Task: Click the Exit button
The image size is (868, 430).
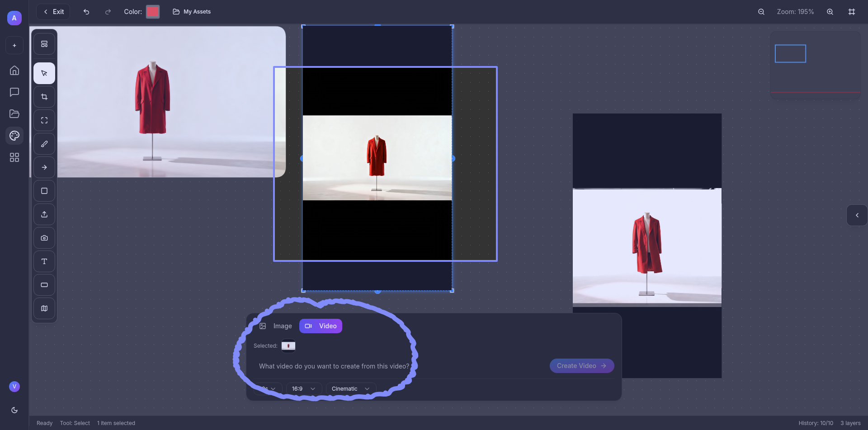Action: coord(53,12)
